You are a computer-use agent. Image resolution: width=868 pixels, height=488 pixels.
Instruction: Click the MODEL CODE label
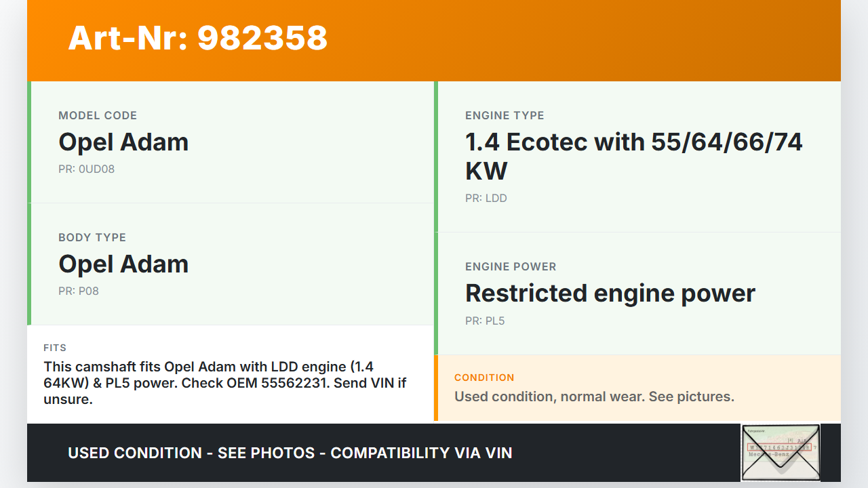98,116
